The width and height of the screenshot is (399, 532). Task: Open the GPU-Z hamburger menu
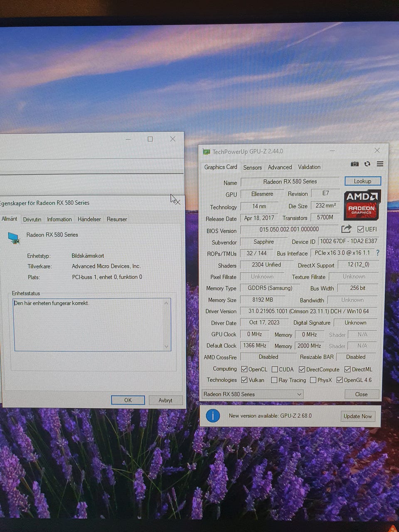click(380, 164)
